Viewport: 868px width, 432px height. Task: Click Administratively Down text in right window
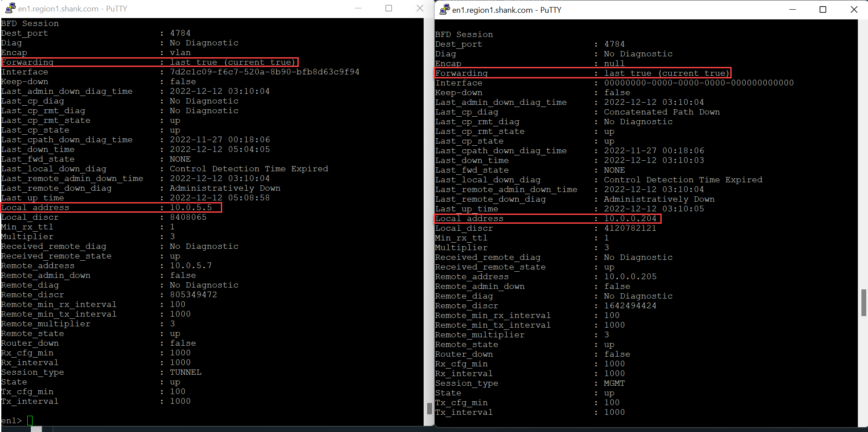659,199
